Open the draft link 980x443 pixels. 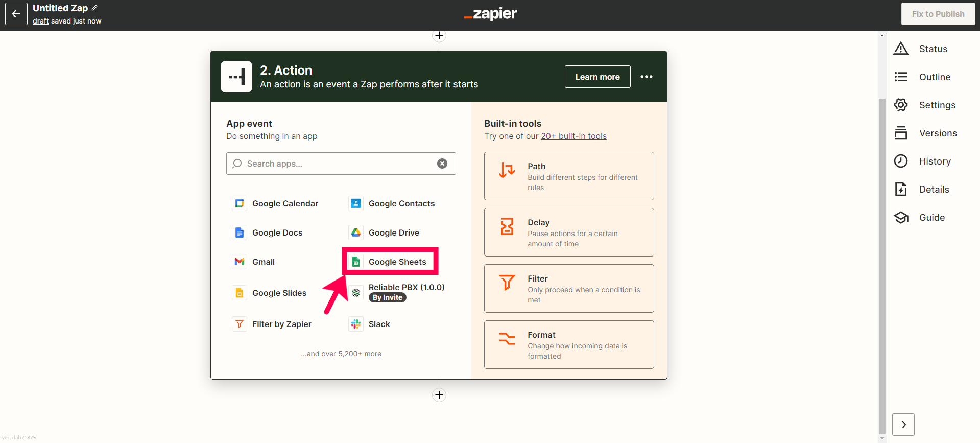point(41,21)
